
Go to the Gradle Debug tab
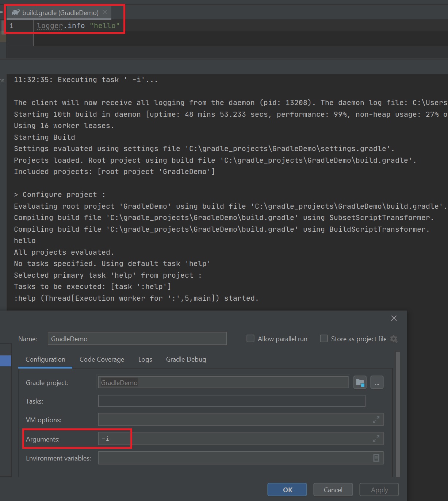click(x=186, y=359)
